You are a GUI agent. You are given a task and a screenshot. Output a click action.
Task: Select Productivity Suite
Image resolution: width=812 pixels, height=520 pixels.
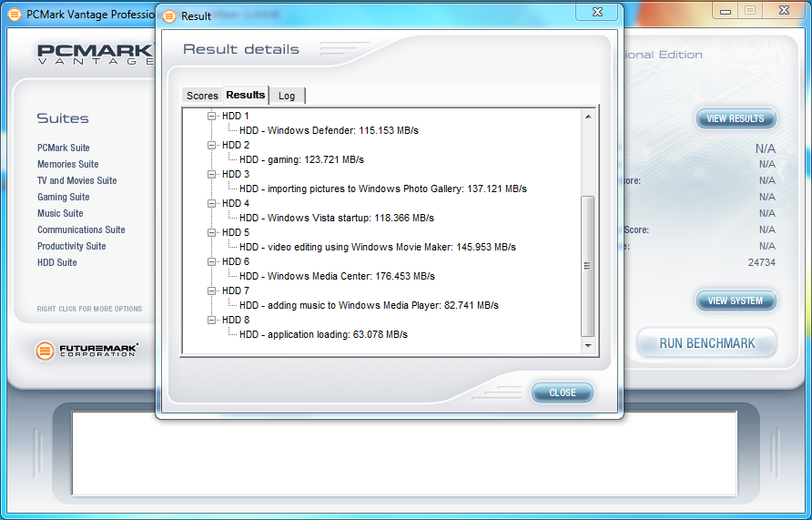[72, 246]
